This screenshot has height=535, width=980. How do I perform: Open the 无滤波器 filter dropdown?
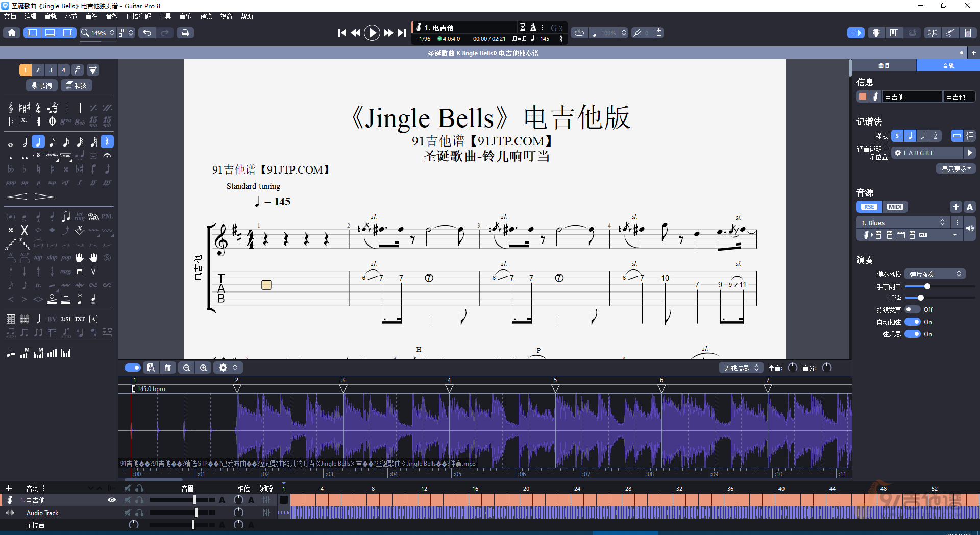(x=741, y=368)
